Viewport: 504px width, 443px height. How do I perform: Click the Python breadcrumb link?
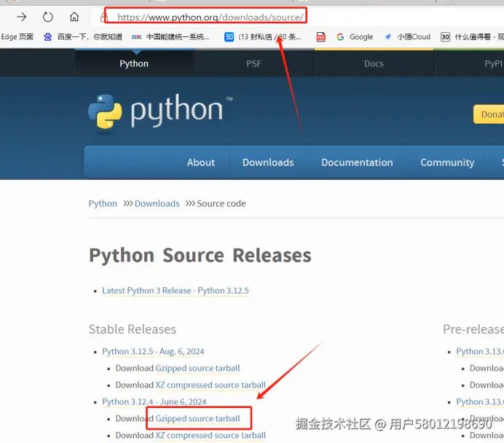103,203
